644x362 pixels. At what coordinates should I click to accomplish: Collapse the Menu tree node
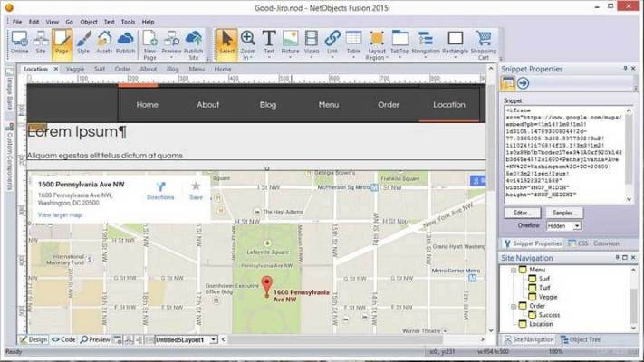click(514, 270)
